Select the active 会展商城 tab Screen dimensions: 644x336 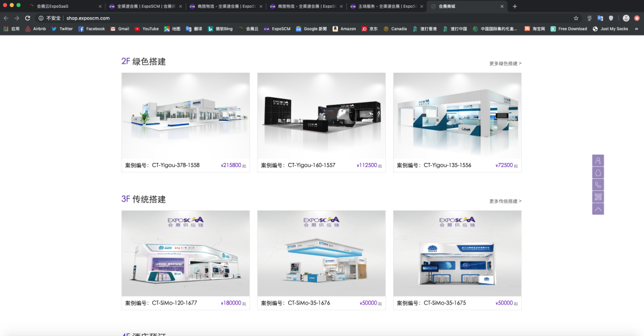point(467,6)
